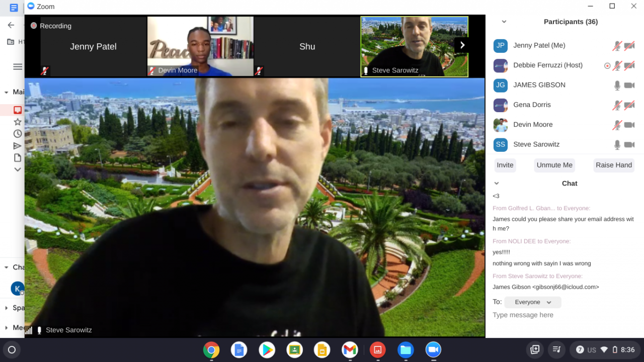Screen dimensions: 644x362
Task: Open Google Slides from the shelf
Action: pos(322,349)
